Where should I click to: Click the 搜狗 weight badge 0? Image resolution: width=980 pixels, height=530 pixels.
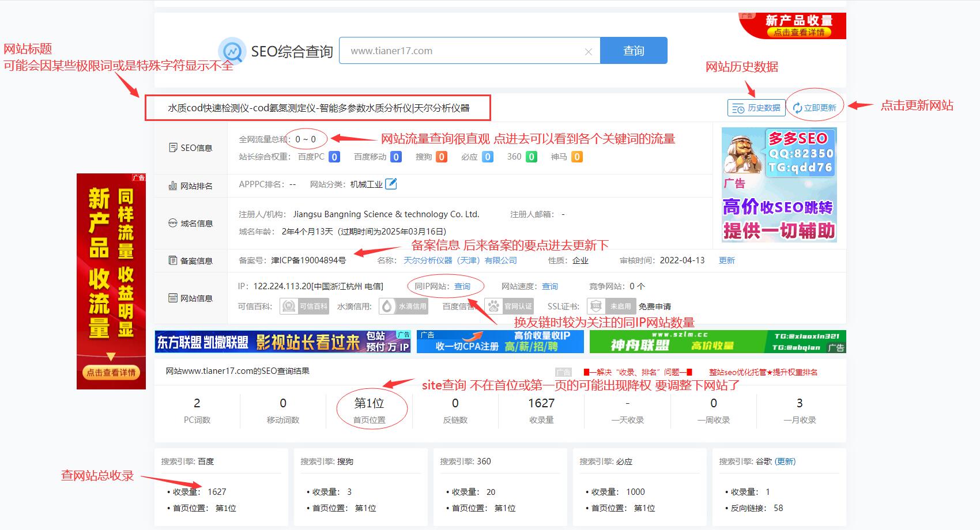[x=441, y=157]
